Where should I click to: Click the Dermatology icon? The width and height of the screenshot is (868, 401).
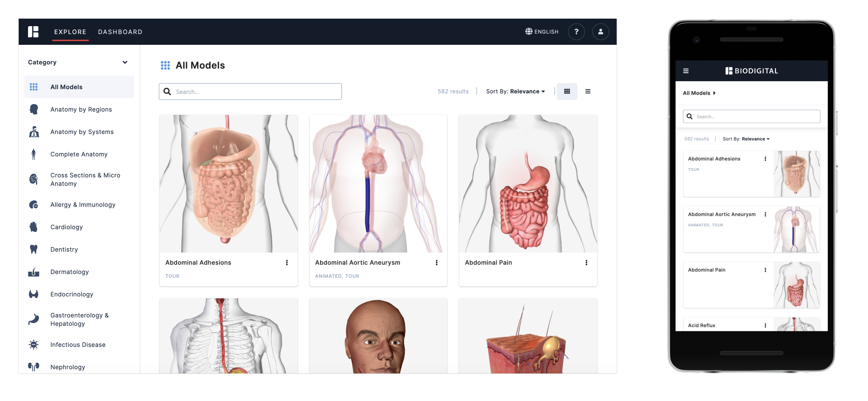click(x=34, y=272)
